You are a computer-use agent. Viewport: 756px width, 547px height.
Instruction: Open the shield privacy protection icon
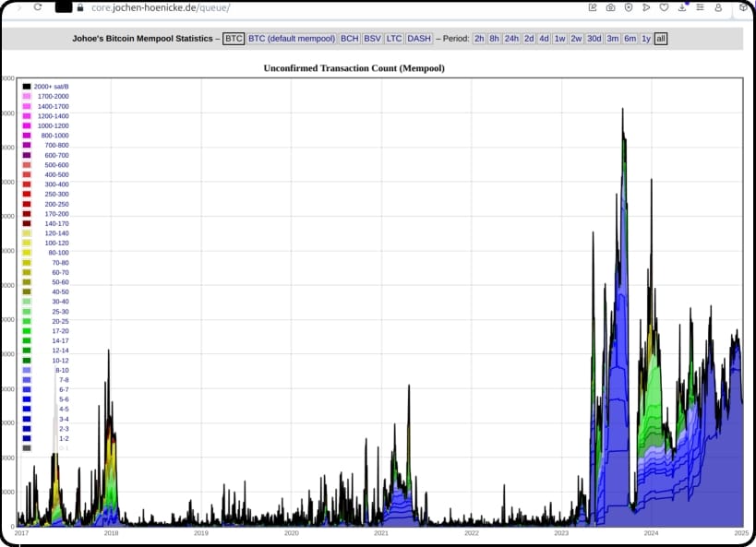pos(629,7)
